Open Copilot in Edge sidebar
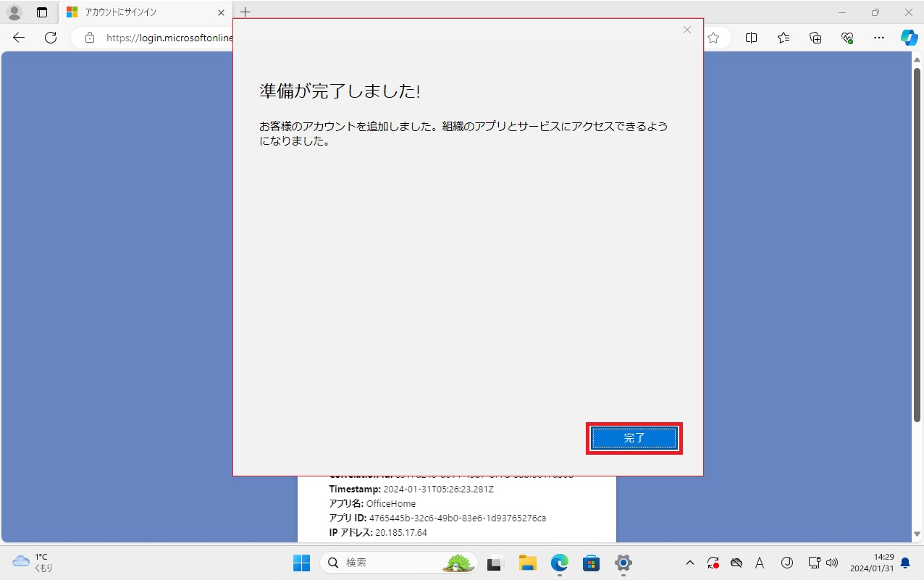Viewport: 924px width, 580px height. (x=910, y=38)
